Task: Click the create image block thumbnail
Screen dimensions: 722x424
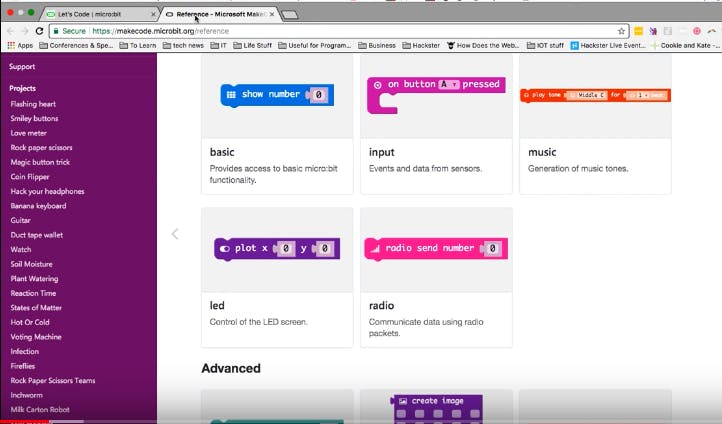Action: pos(436,408)
